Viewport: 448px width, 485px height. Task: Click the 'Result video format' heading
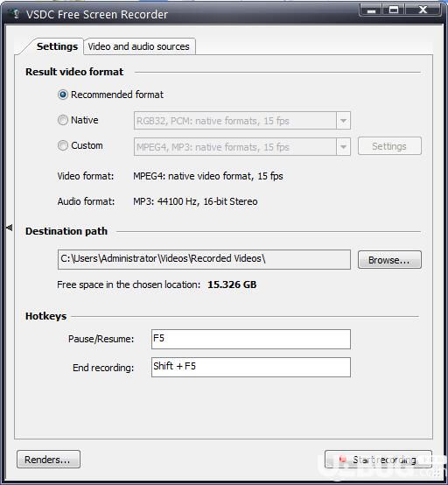(74, 72)
